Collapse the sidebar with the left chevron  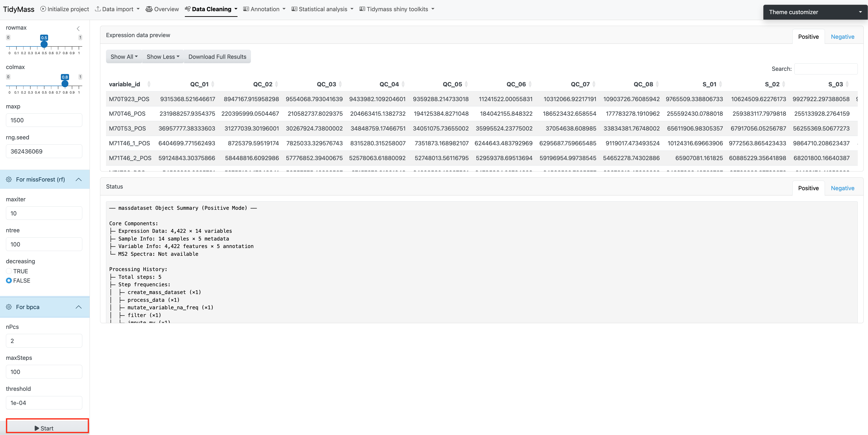[78, 29]
